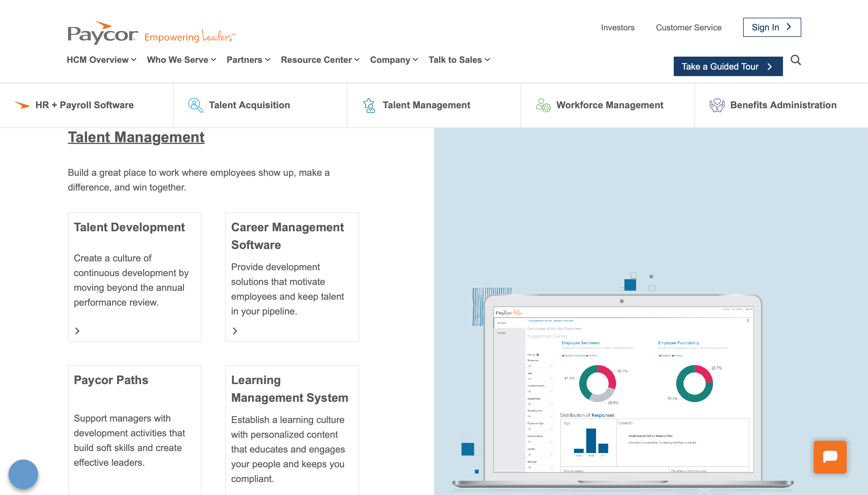Expand the Partners dropdown
The height and width of the screenshot is (495, 868).
[248, 60]
